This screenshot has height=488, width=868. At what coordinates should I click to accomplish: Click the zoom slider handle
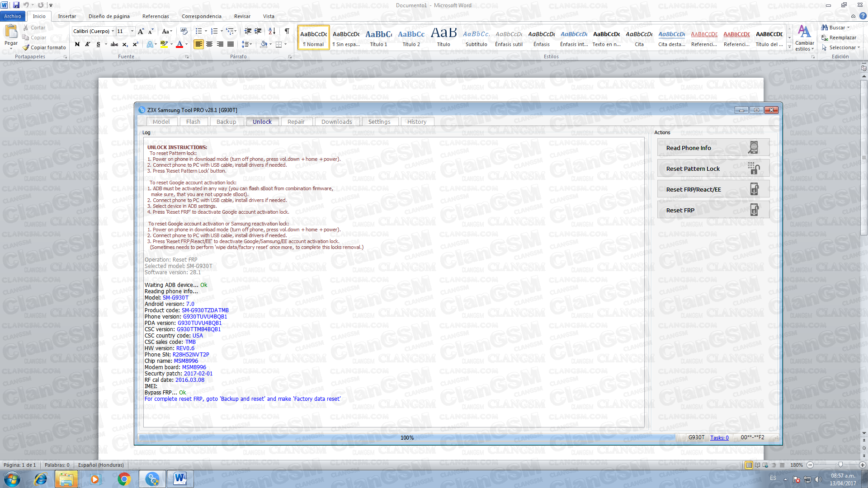[840, 465]
